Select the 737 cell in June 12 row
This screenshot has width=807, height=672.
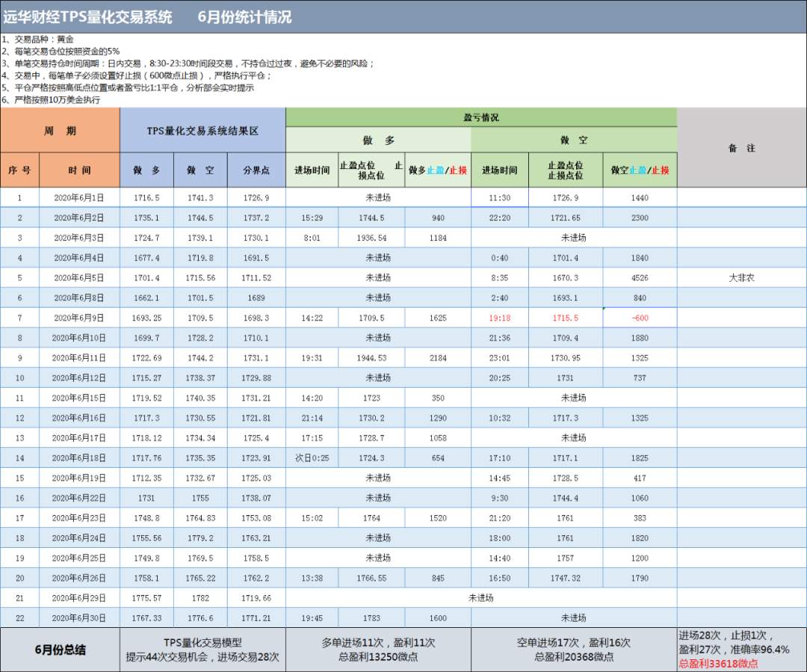click(x=640, y=378)
